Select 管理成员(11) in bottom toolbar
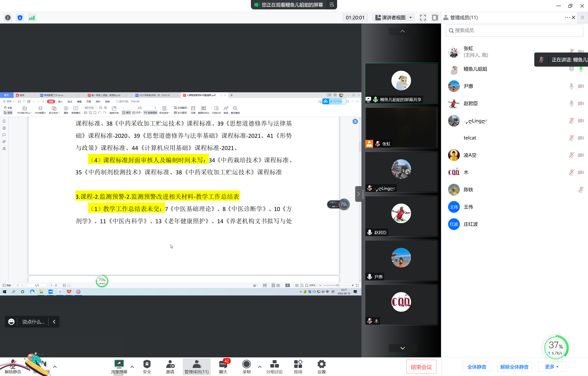 click(197, 366)
